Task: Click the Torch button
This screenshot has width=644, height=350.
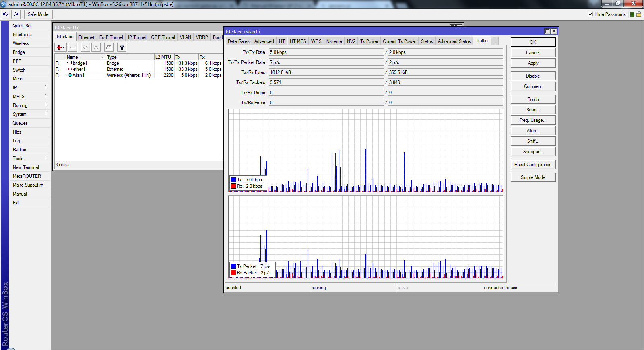Action: (533, 99)
